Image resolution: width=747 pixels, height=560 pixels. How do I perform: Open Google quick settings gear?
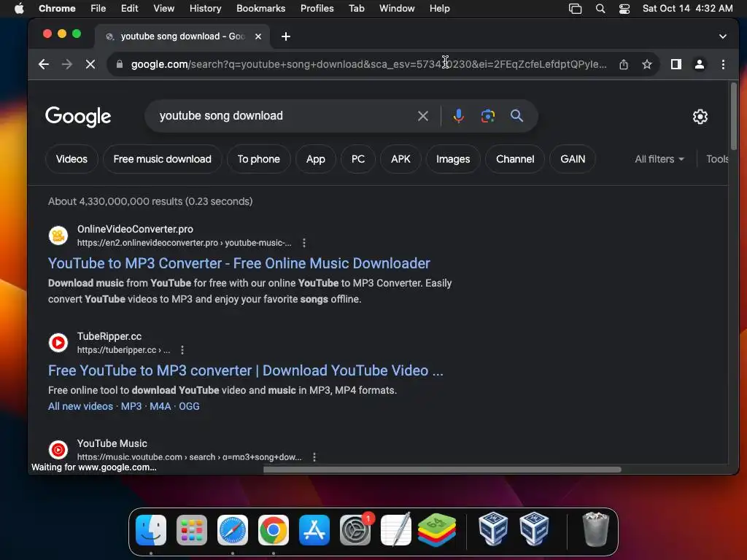pyautogui.click(x=700, y=117)
